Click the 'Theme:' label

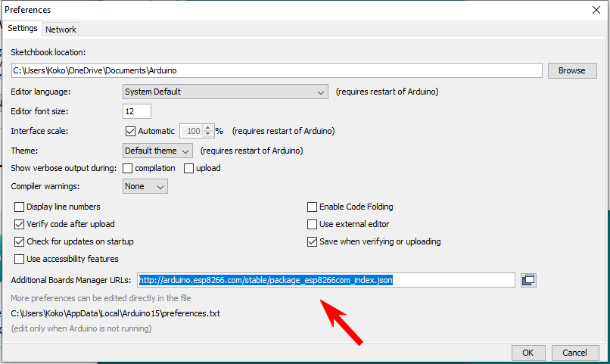[24, 151]
